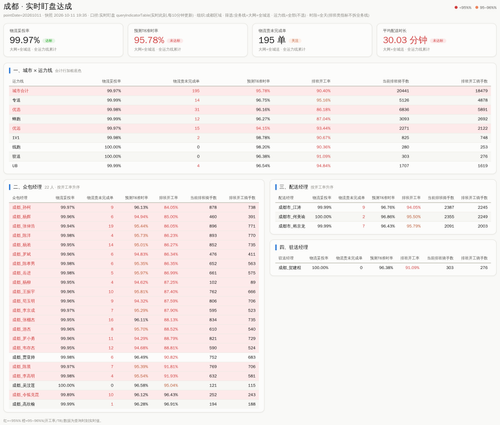
Task: Click the red legend dot at top right
Action: click(x=456, y=7)
